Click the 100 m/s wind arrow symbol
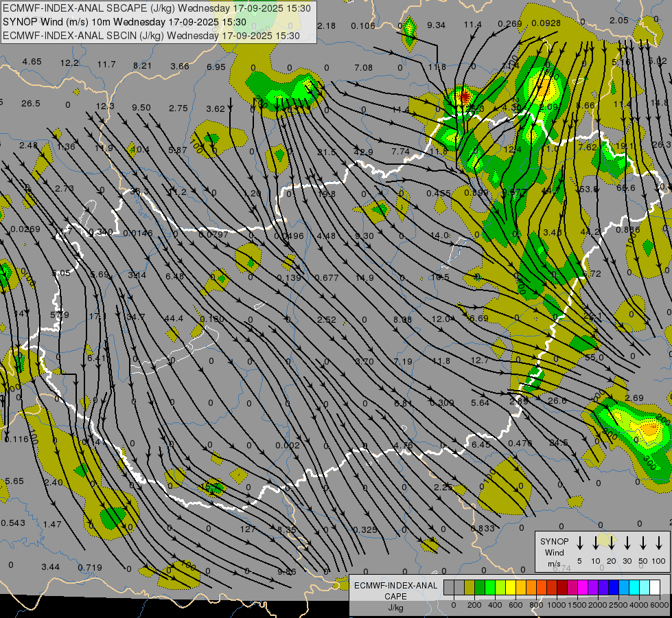This screenshot has width=672, height=618. (659, 543)
